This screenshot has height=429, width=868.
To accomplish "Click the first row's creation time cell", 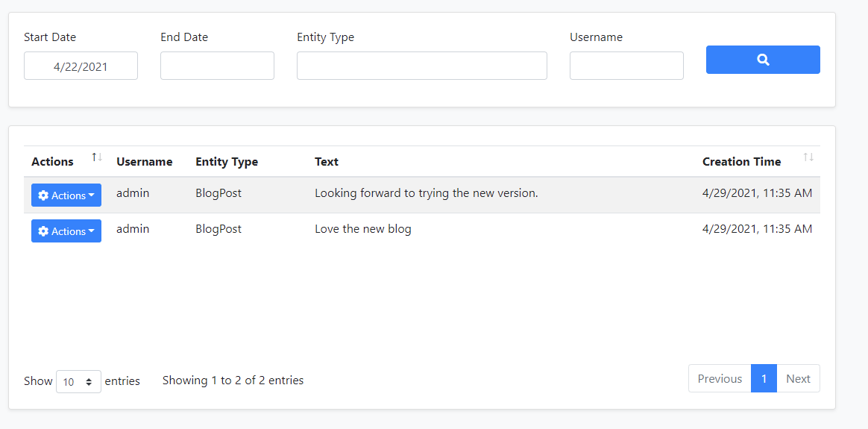I will pos(757,193).
